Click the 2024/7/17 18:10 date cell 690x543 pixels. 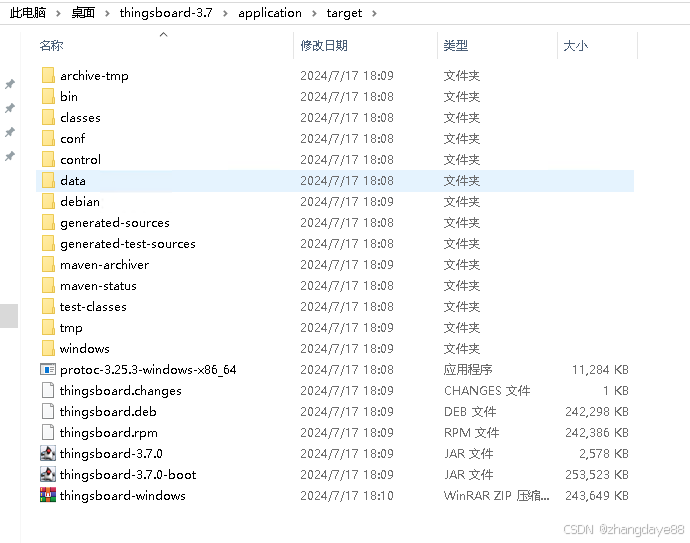pyautogui.click(x=347, y=496)
